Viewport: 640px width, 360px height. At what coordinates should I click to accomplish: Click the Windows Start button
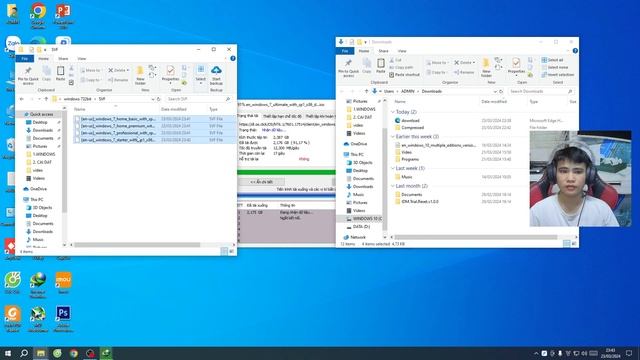(8, 353)
